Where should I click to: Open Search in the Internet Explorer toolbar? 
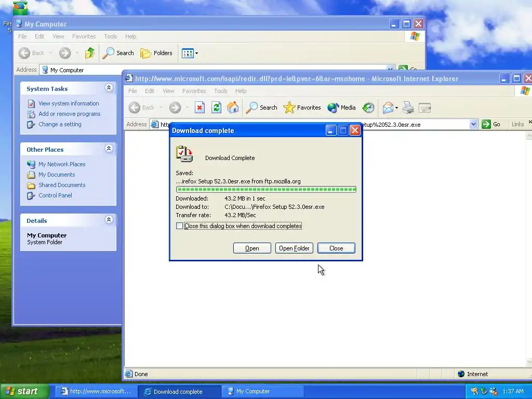tap(261, 108)
